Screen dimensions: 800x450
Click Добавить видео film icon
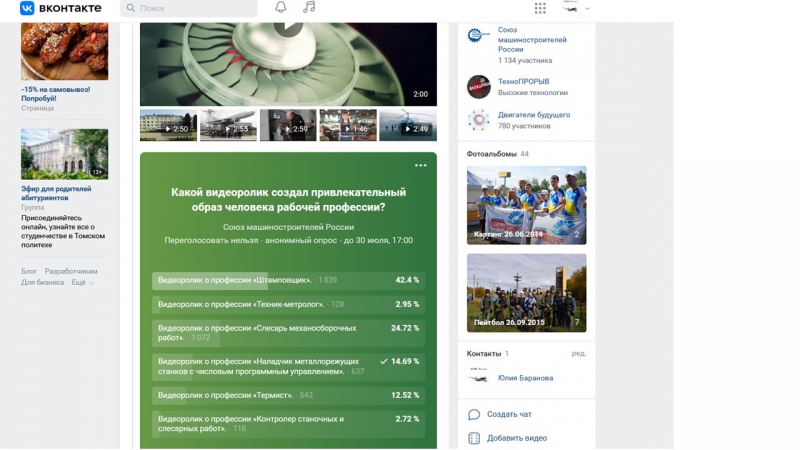(x=474, y=438)
